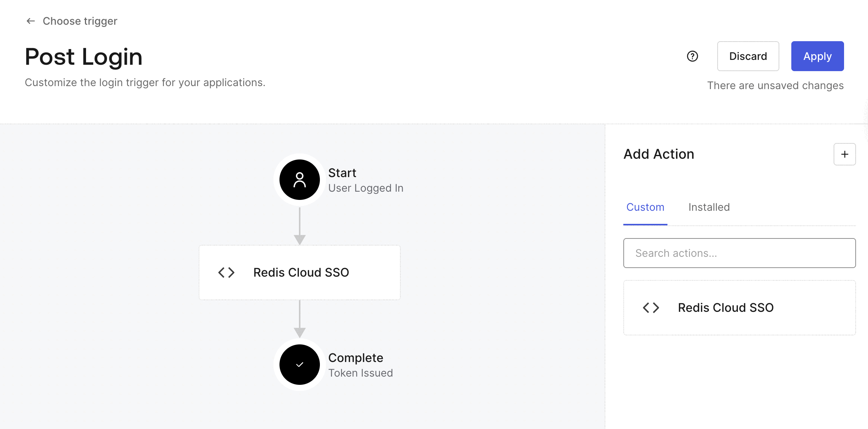Click code brackets icon in flow action card

tap(226, 273)
